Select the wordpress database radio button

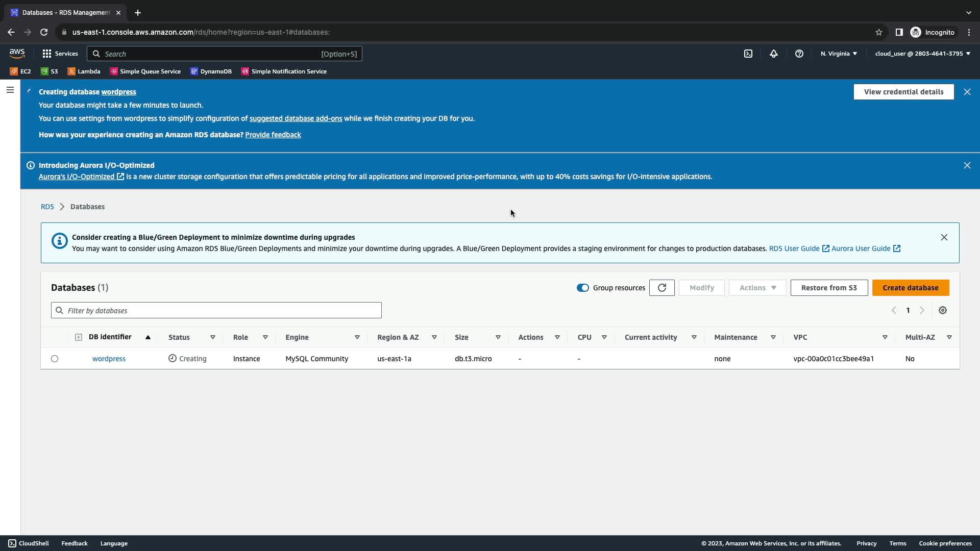(x=55, y=359)
